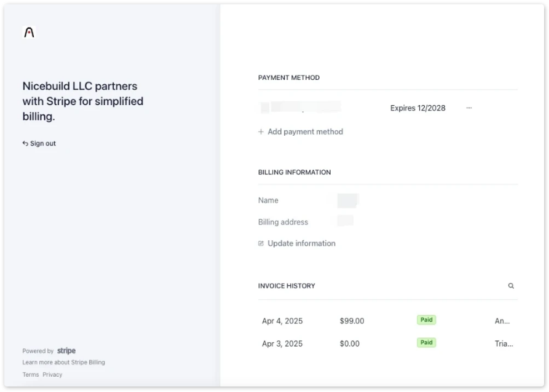Click the truncated Tria... invoice description
549x392 pixels.
pyautogui.click(x=504, y=343)
